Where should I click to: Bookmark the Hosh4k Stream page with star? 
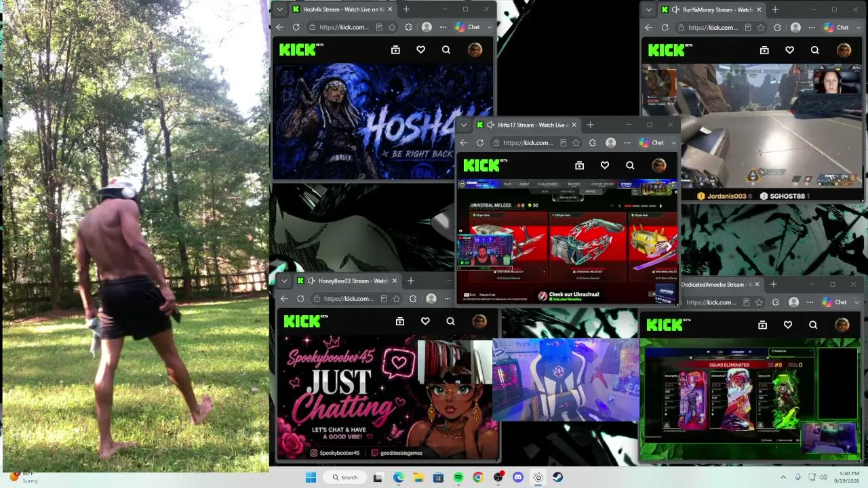392,27
